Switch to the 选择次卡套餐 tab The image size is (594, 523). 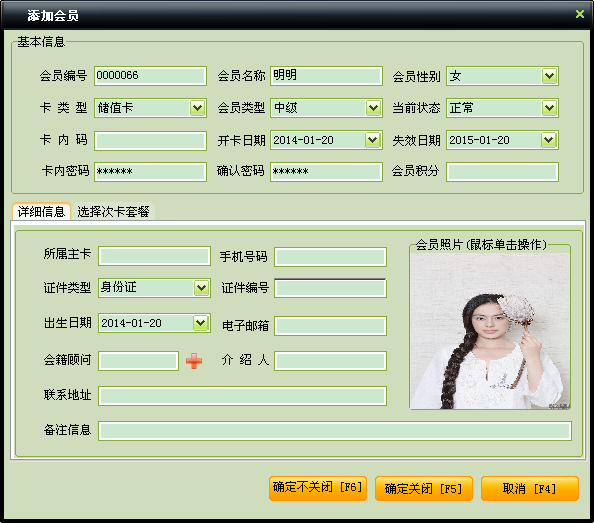click(x=114, y=212)
